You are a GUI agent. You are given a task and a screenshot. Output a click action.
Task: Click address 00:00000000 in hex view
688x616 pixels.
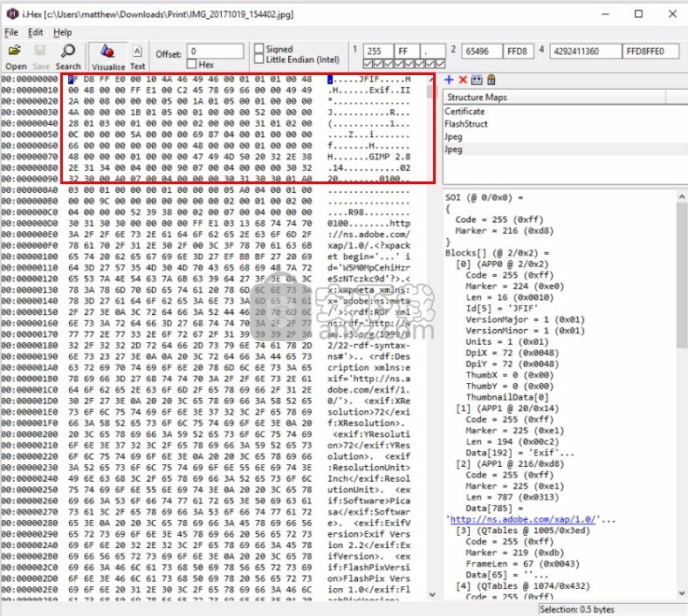[30, 79]
